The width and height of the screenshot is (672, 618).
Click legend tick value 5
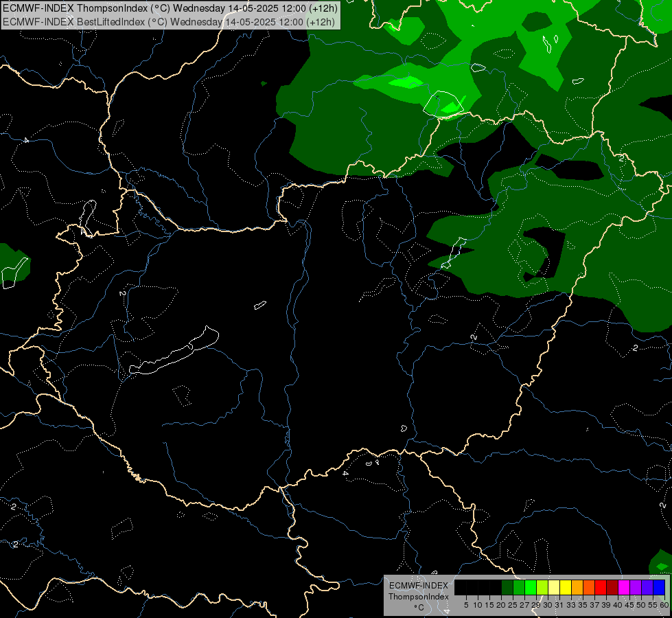(466, 605)
